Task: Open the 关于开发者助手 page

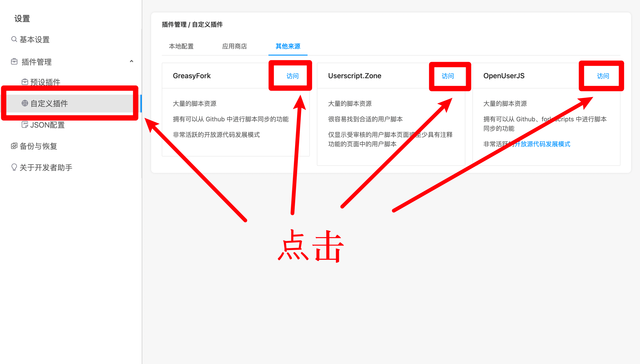Action: (x=46, y=167)
